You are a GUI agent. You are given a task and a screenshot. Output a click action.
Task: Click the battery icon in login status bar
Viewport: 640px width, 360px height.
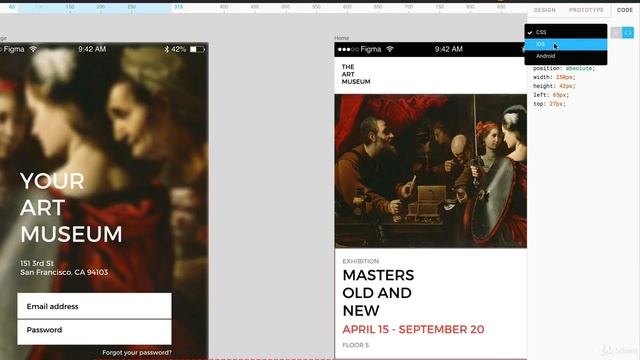pos(198,49)
